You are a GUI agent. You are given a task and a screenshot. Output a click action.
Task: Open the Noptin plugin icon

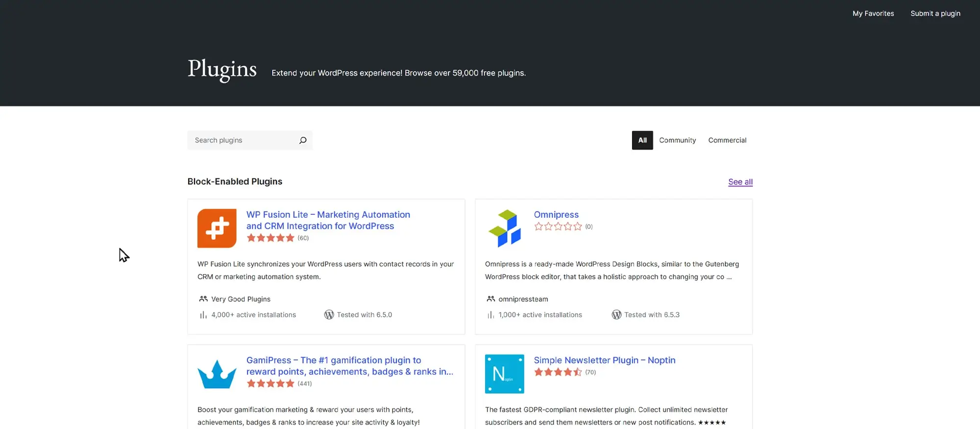(505, 374)
